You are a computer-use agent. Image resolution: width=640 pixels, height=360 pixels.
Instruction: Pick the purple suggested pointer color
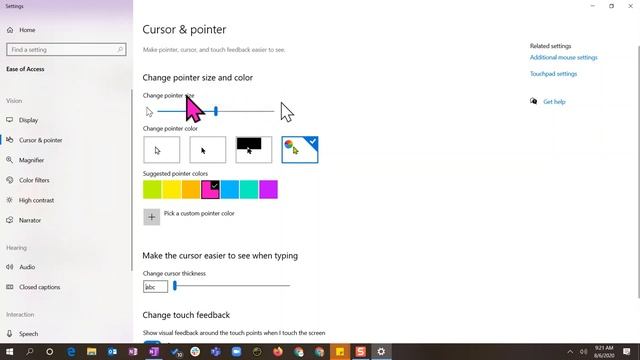click(x=269, y=189)
